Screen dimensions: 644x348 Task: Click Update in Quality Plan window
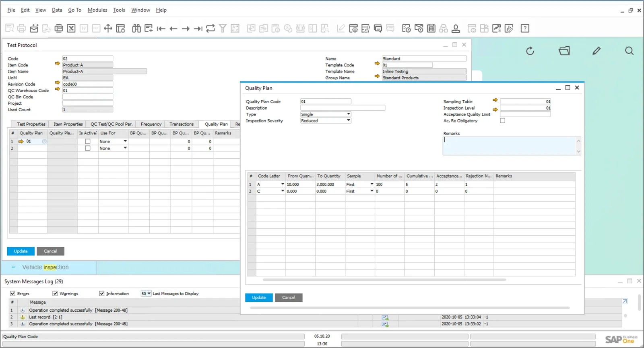coord(259,298)
